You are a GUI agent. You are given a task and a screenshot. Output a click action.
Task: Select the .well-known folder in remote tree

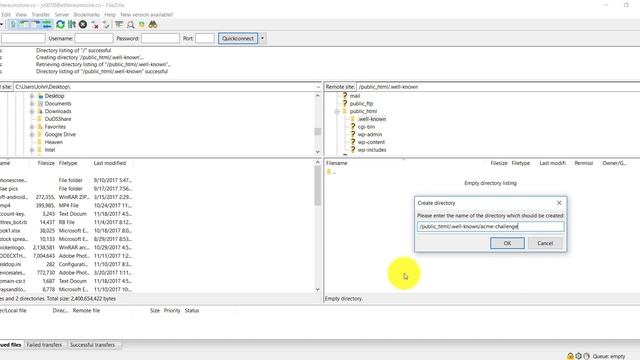pos(371,119)
